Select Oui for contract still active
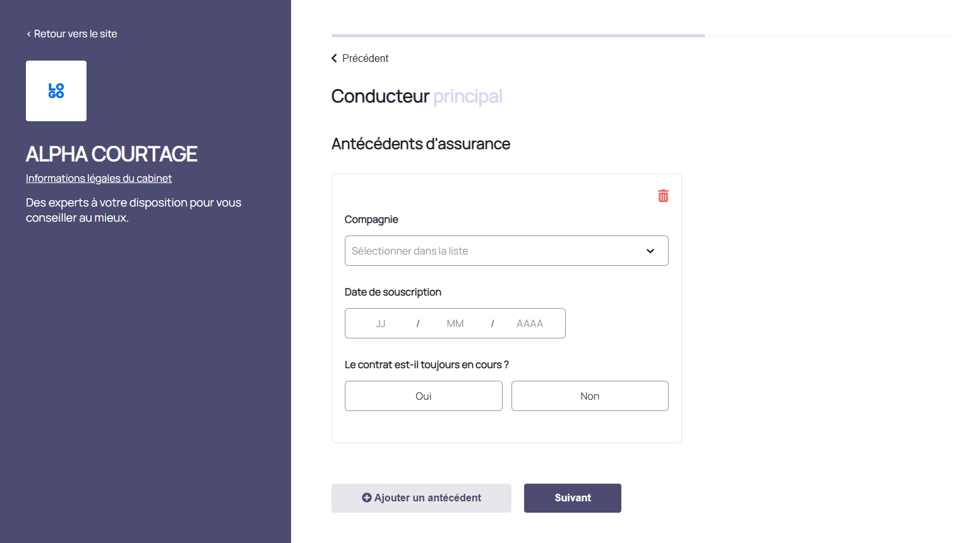Viewport: 980px width, 543px height. click(x=423, y=396)
